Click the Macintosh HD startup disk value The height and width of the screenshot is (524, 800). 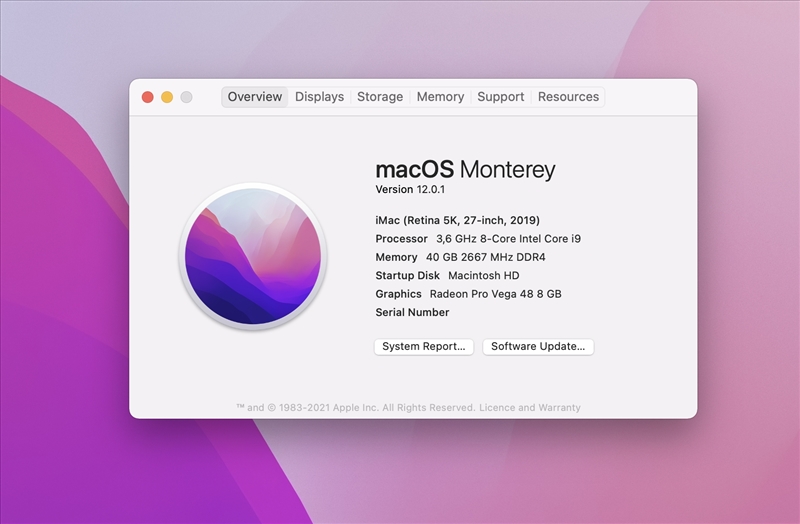point(484,276)
